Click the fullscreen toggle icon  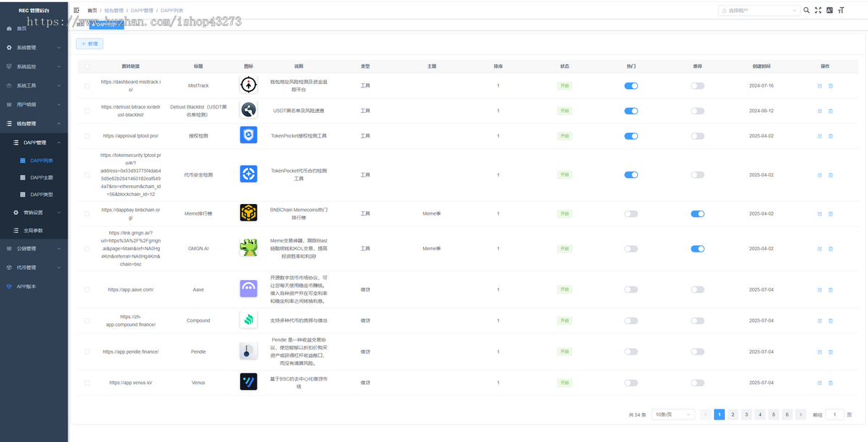point(818,10)
